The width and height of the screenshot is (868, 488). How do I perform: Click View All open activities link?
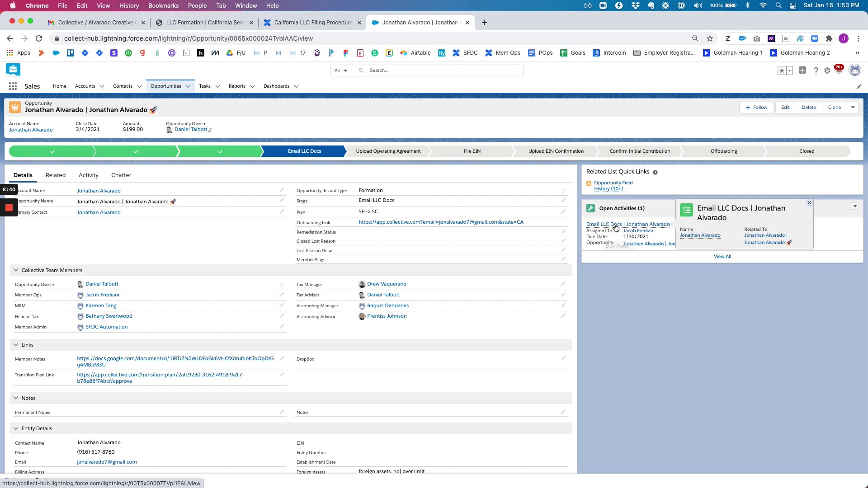pyautogui.click(x=722, y=257)
